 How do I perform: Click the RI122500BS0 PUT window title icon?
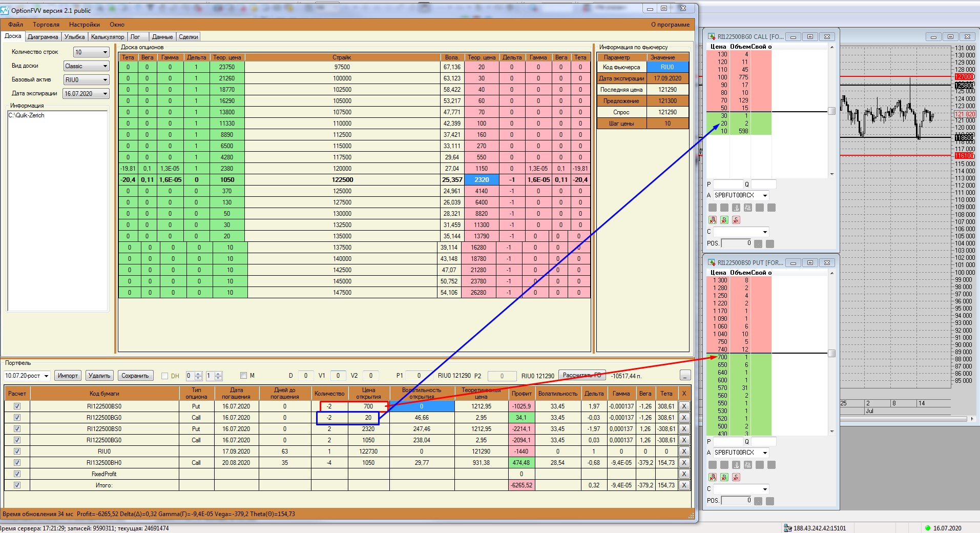click(712, 262)
